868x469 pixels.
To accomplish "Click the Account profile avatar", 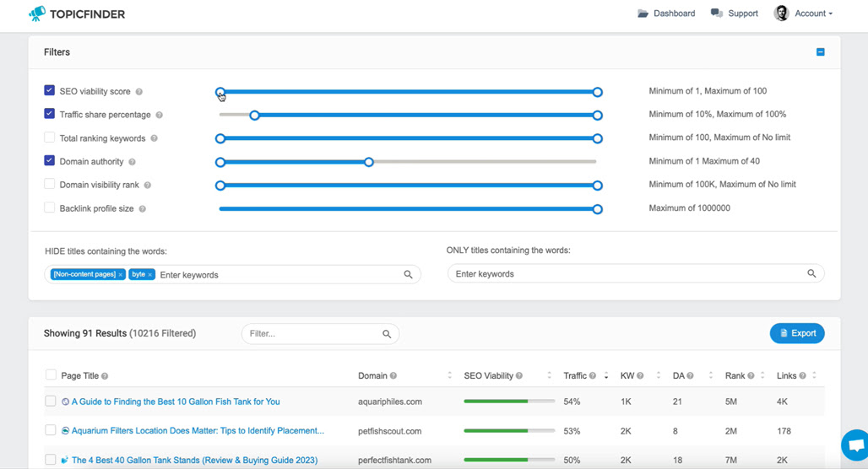I will (781, 13).
